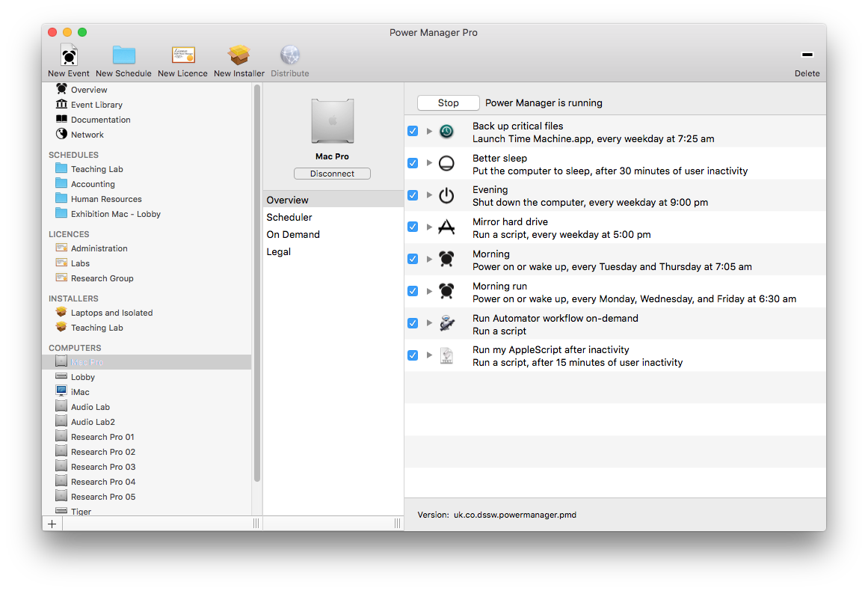Viewport: 868px width, 591px height.
Task: Click the Automator robot icon for on-demand workflow
Action: pyautogui.click(x=447, y=323)
